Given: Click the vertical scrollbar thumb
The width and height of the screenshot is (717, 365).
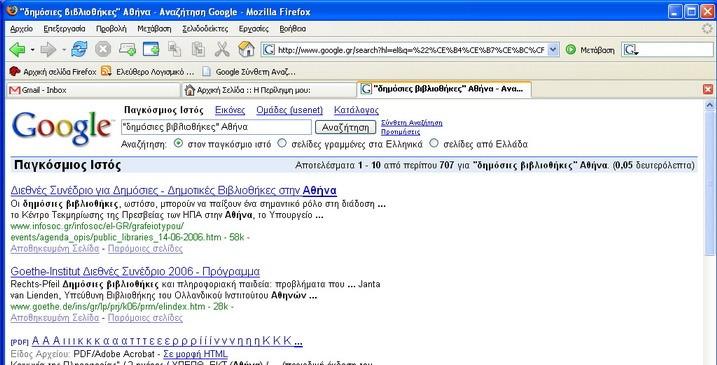Looking at the screenshot, I should (709, 183).
